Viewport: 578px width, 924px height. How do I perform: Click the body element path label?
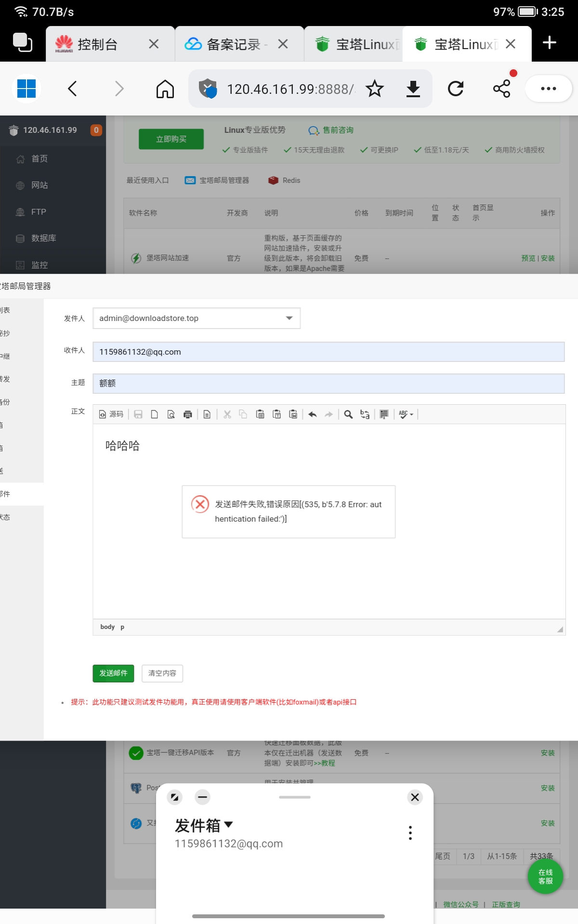[x=107, y=627]
